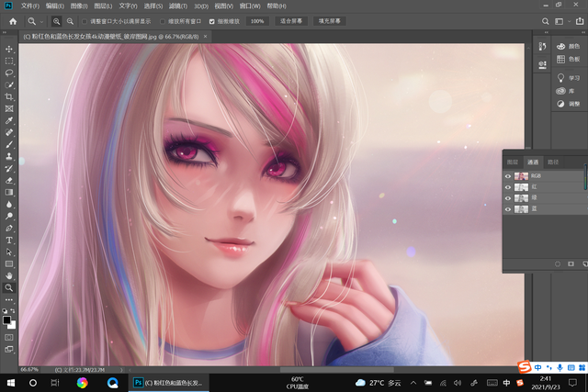Image resolution: width=588 pixels, height=392 pixels.
Task: Hide the 蓝 channel eye
Action: [508, 209]
